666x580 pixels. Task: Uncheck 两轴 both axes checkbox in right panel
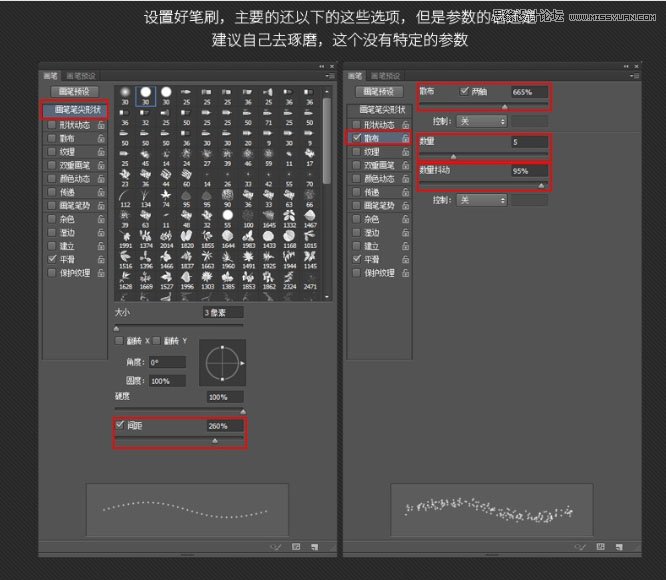click(464, 91)
